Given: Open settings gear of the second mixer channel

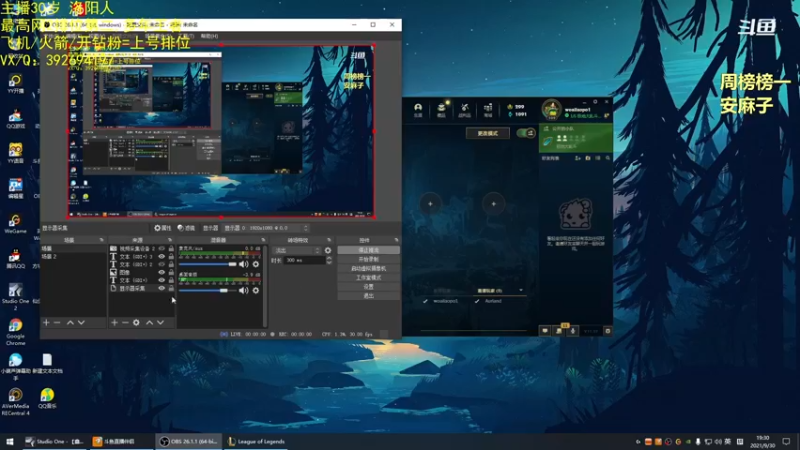Looking at the screenshot, I should [x=256, y=290].
